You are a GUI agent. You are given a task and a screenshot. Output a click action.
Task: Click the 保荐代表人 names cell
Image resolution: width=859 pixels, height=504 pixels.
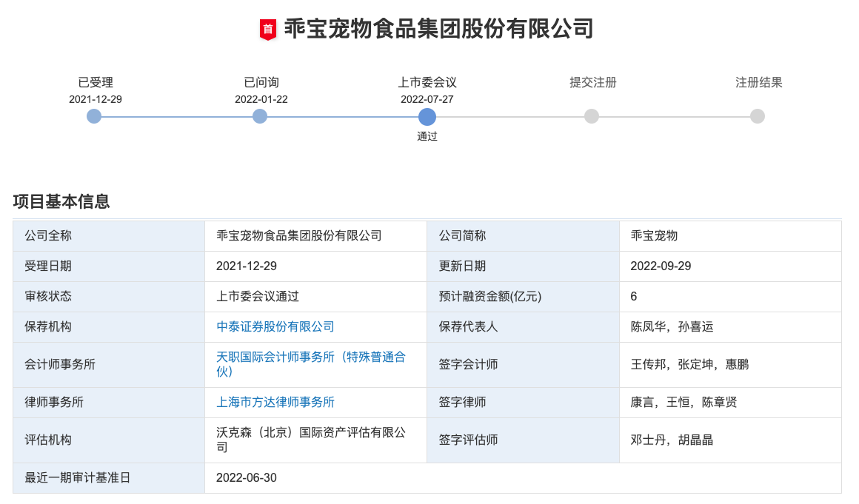coord(672,326)
